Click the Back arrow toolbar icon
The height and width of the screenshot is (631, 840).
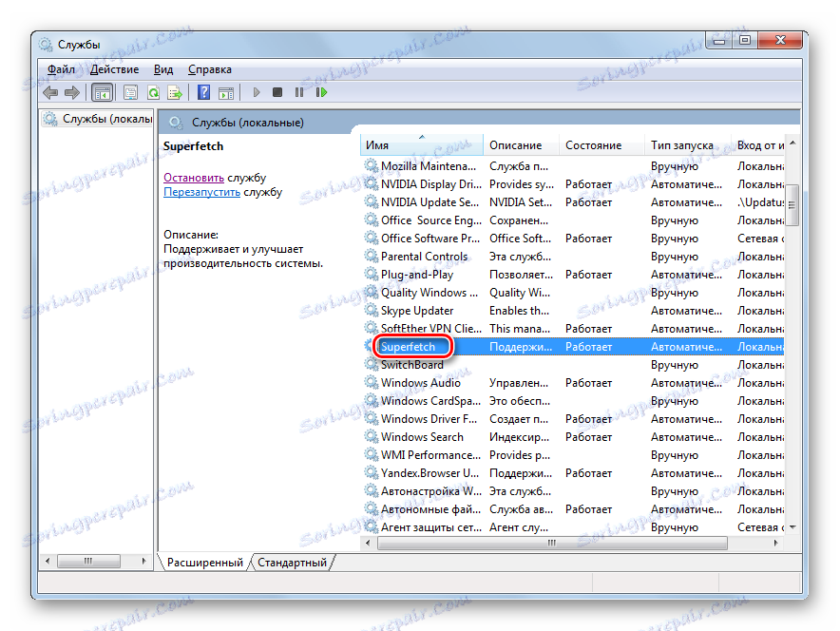pos(50,93)
